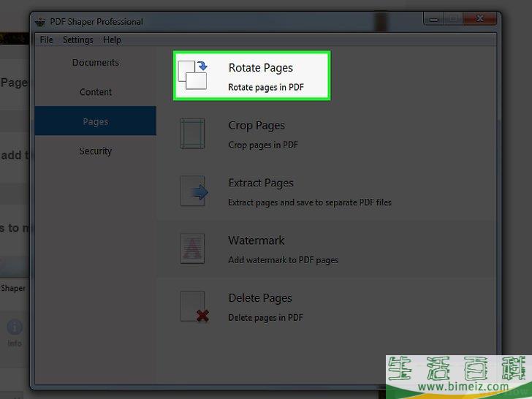Choose the Extract Pages title
Image resolution: width=532 pixels, height=399 pixels.
(261, 183)
